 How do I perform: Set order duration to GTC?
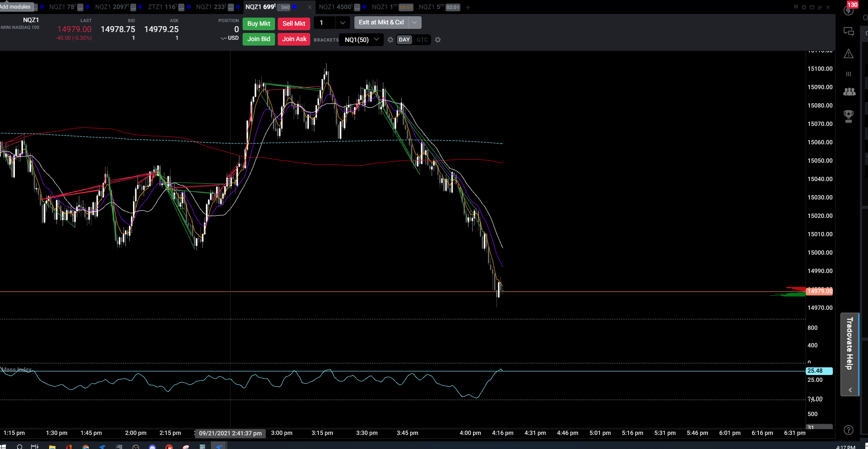[x=422, y=40]
